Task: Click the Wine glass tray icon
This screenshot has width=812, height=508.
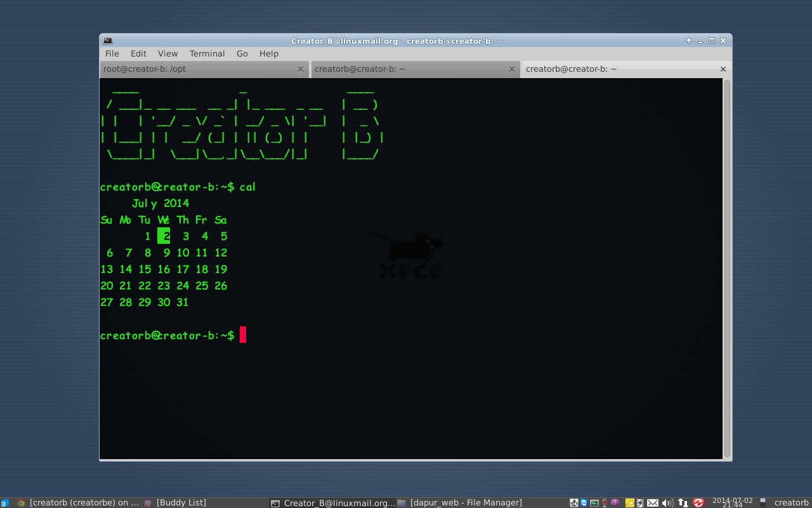Action: (605, 502)
